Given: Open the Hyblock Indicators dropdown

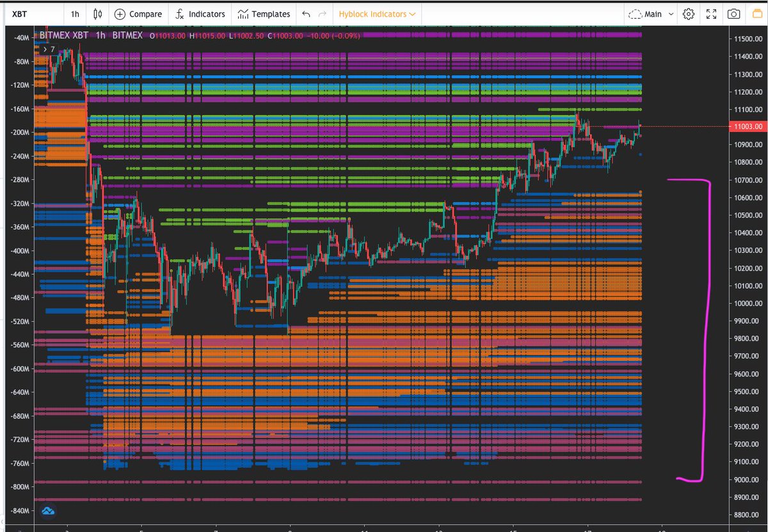Looking at the screenshot, I should coord(376,13).
